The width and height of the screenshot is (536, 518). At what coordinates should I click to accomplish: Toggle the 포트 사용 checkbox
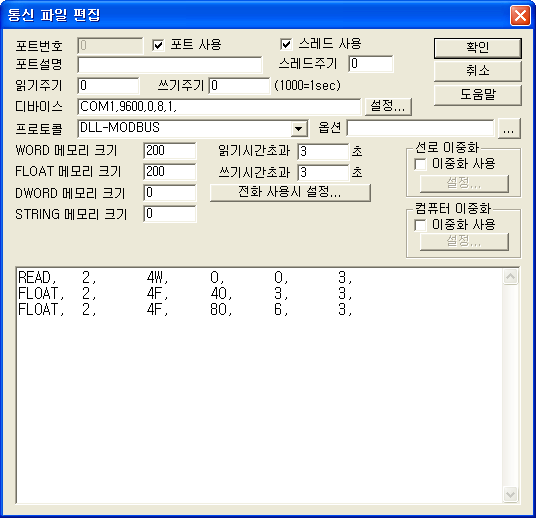158,45
